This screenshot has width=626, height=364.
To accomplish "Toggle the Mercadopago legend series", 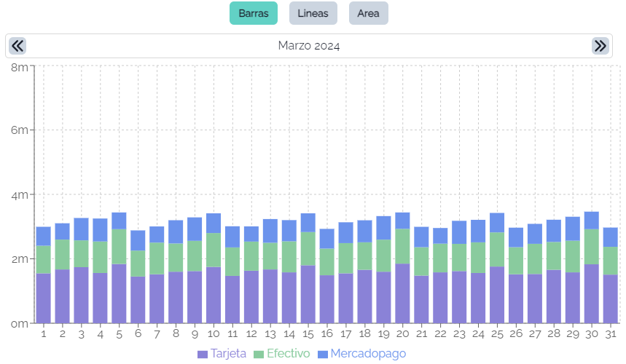I will click(362, 354).
